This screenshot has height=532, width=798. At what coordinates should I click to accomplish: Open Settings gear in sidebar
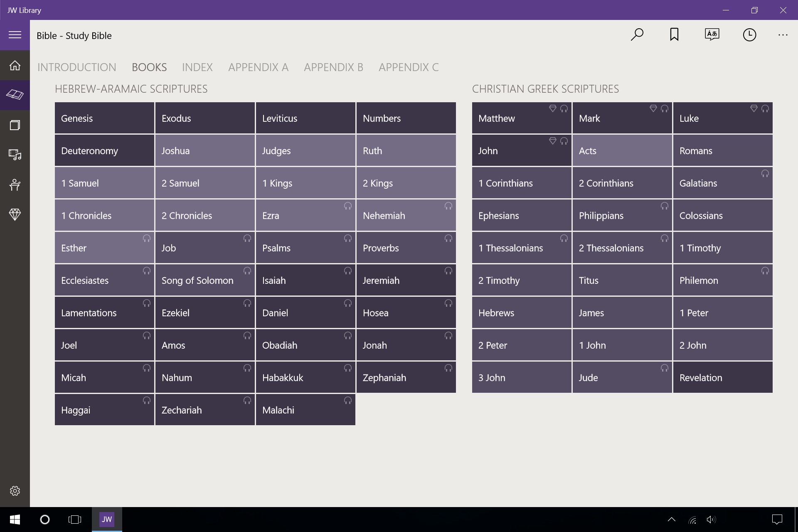point(15,491)
